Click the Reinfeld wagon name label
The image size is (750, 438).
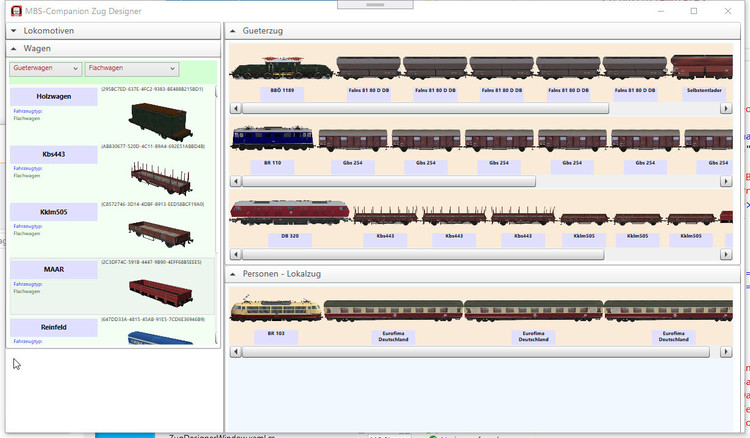[54, 329]
